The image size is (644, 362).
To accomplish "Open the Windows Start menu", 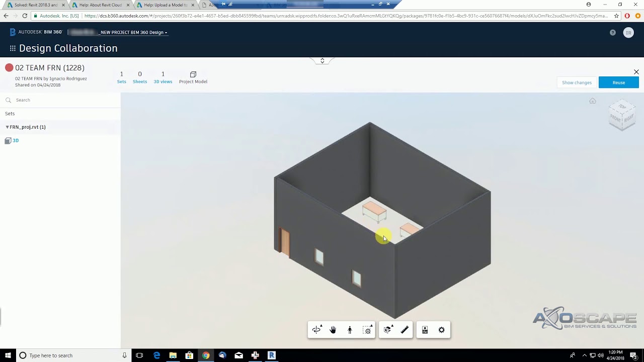I will pos(8,355).
